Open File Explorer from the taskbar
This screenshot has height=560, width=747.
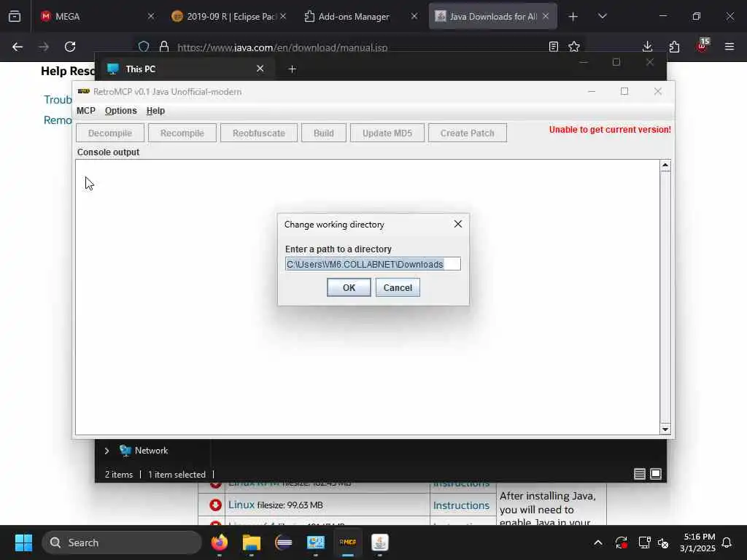coord(251,542)
